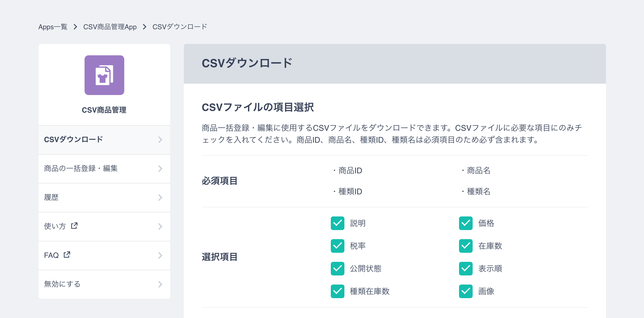Toggle the 税率 checkbox
Image resolution: width=644 pixels, height=318 pixels.
[x=337, y=246]
